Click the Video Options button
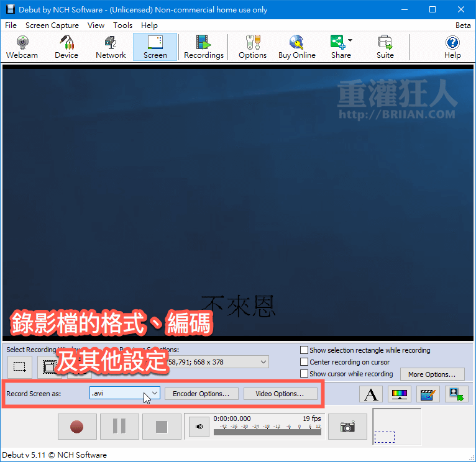This screenshot has width=476, height=462. (280, 394)
